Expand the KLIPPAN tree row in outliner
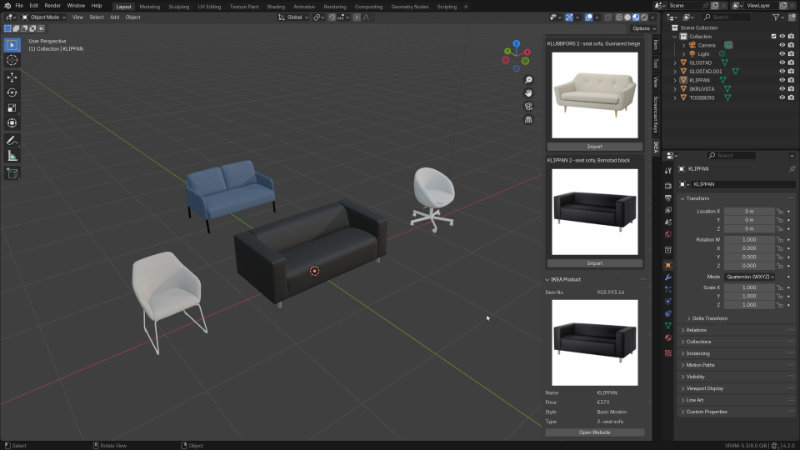This screenshot has width=800, height=450. 675,80
